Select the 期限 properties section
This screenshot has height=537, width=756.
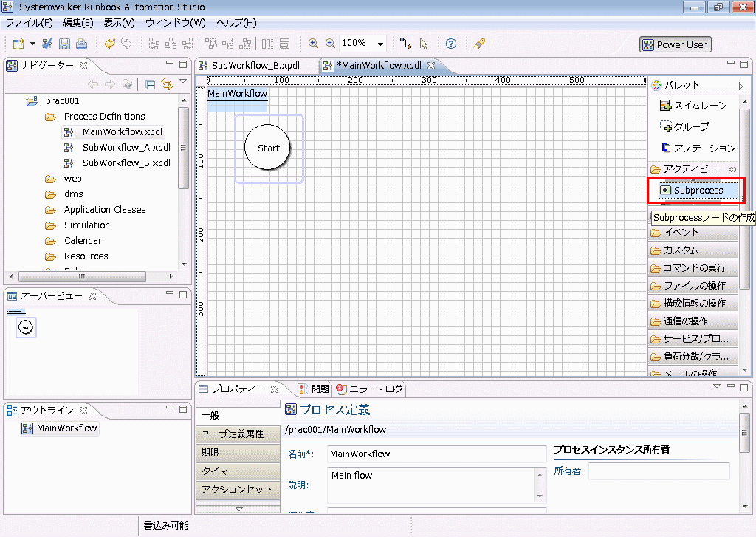238,453
